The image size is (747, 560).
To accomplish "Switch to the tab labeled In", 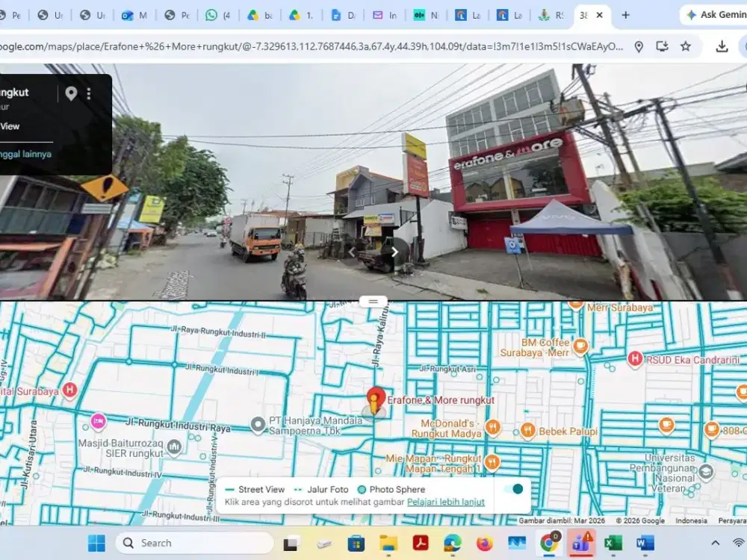I will pos(385,15).
